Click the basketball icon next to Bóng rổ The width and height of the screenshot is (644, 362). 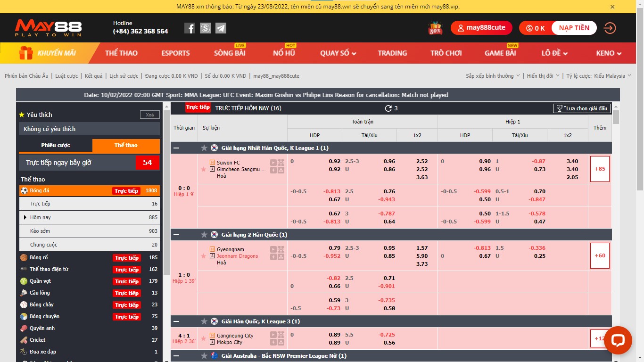(24, 258)
